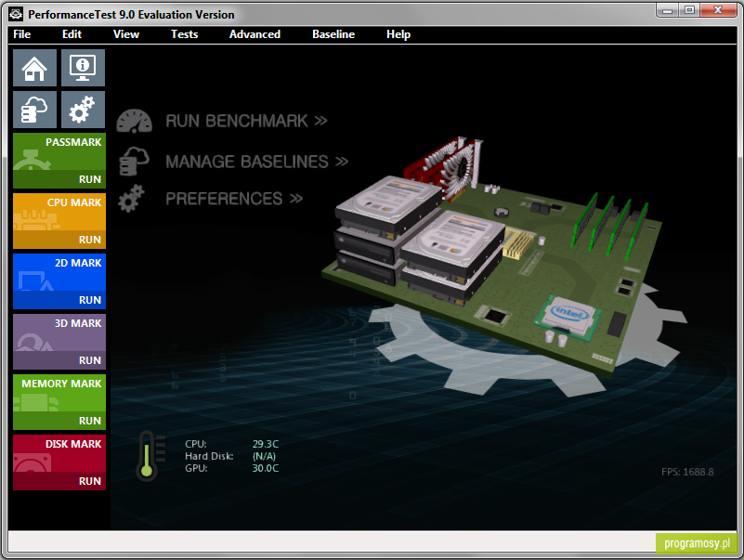The image size is (744, 560).
Task: Click the GPU temperature value 30.0C
Action: pyautogui.click(x=266, y=468)
